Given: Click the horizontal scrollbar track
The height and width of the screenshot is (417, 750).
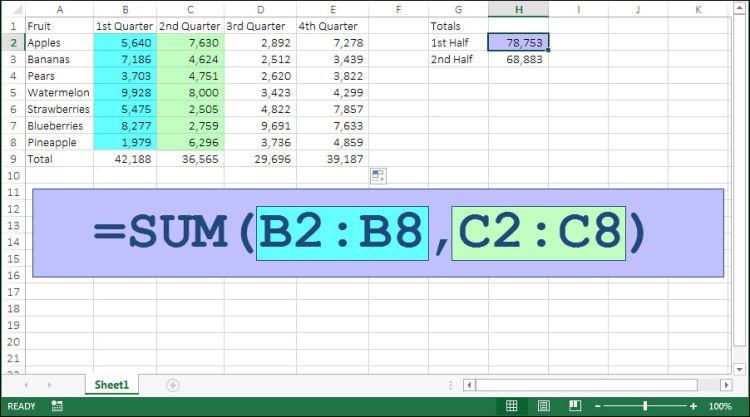Looking at the screenshot, I should (x=586, y=385).
